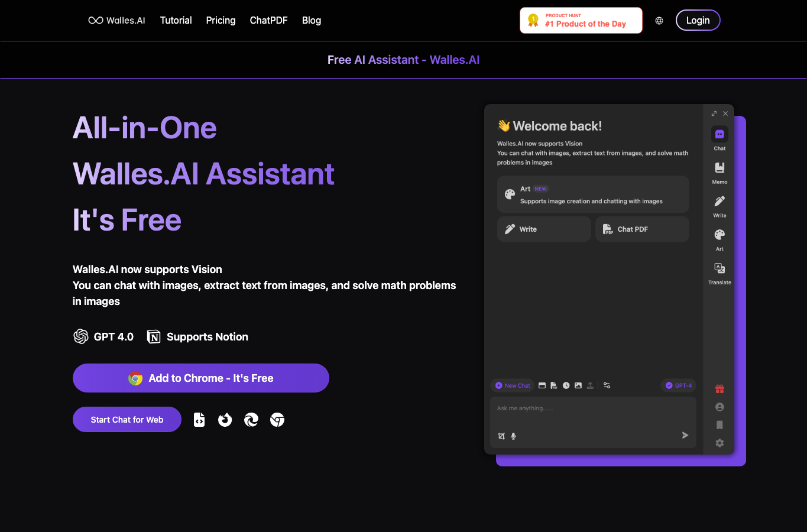Click the crop screenshot icon

(501, 436)
